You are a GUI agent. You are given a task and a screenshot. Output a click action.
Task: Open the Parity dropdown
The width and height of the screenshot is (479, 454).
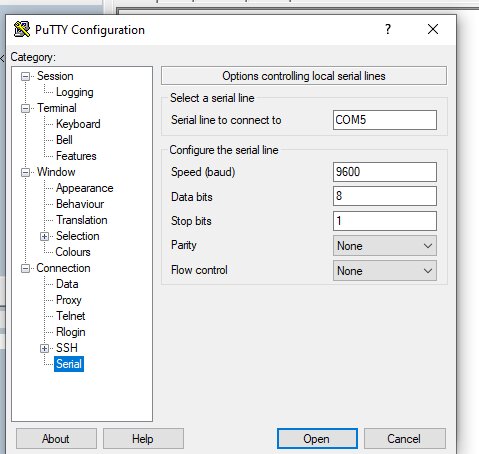pyautogui.click(x=385, y=246)
